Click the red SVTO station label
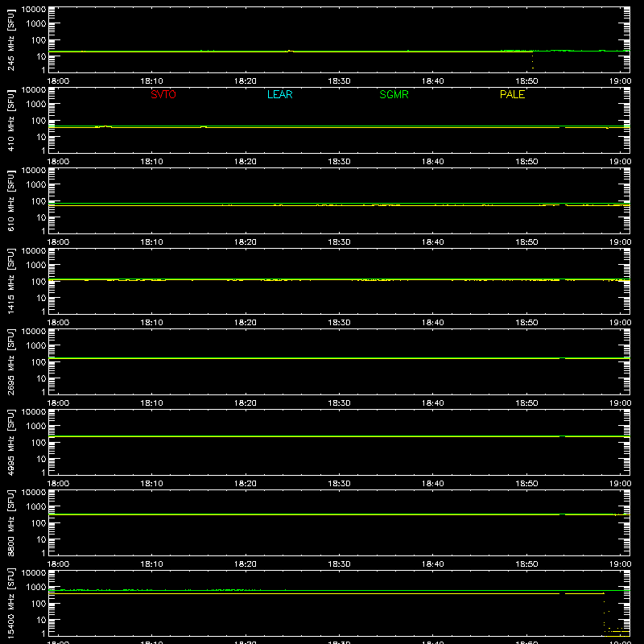 click(x=163, y=94)
